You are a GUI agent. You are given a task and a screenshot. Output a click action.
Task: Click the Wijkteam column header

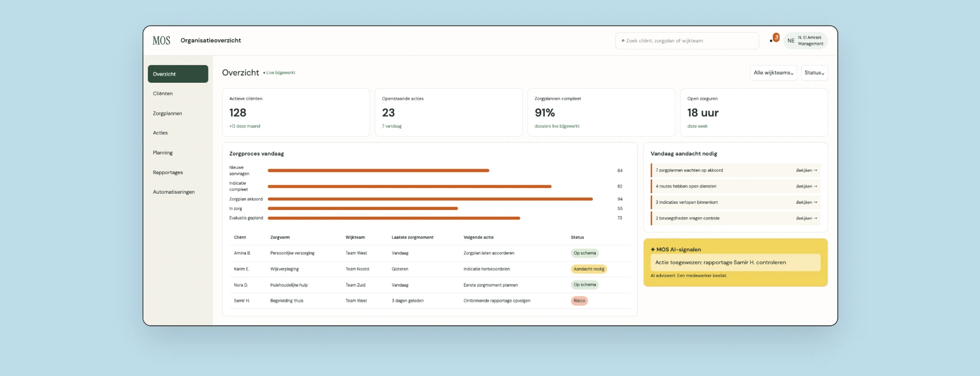[x=355, y=237]
